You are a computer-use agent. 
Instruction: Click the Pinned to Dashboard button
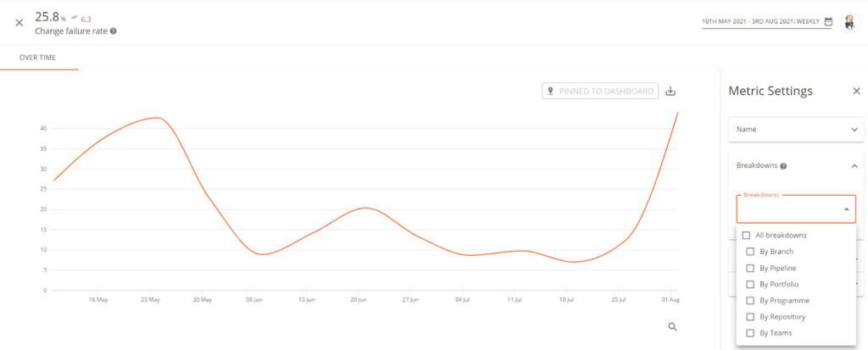pos(600,92)
